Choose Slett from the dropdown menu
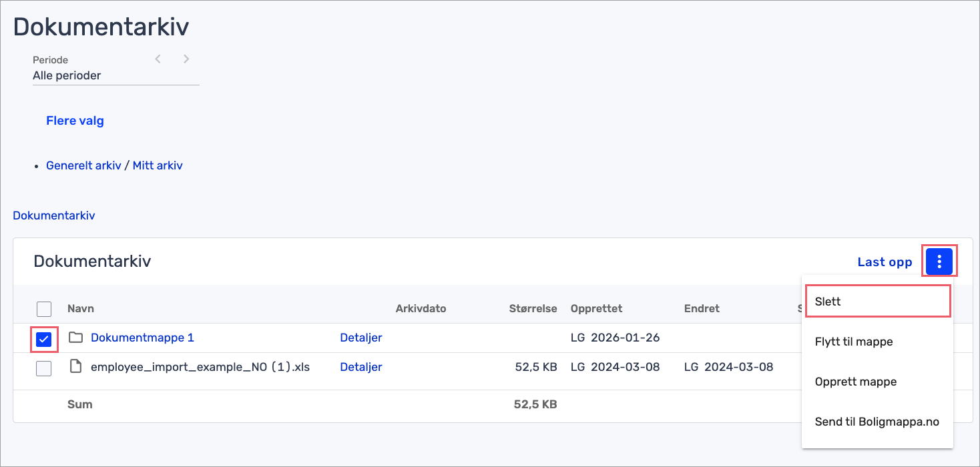 click(877, 302)
